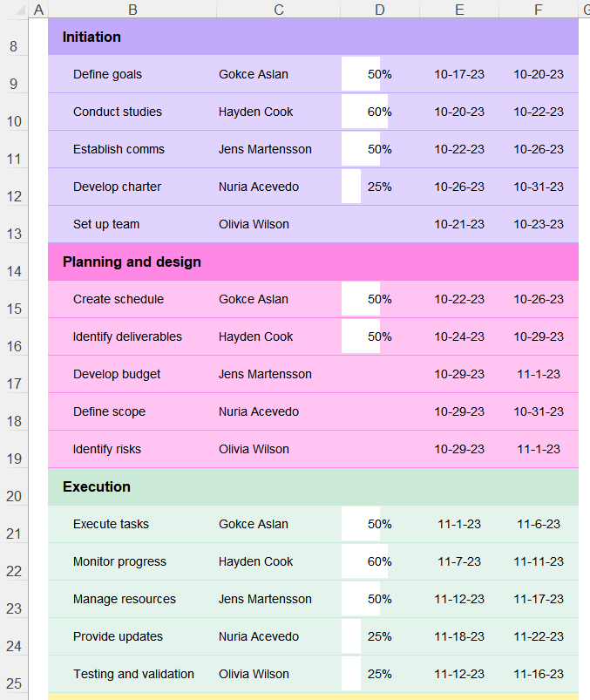Click the Select All corner triangle

pos(20,10)
